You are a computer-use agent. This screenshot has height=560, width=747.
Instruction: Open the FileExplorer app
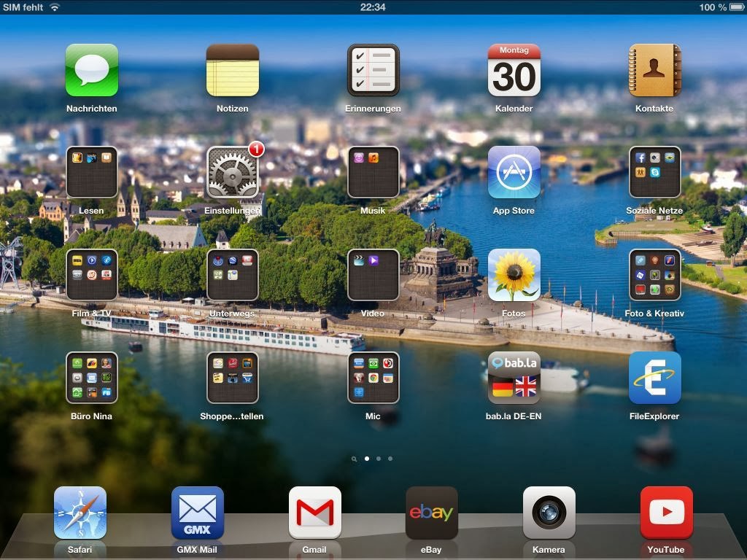(x=654, y=378)
